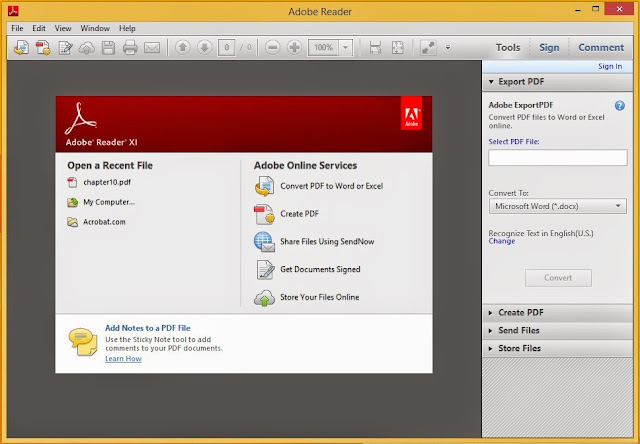Open the Window menu
The height and width of the screenshot is (444, 640).
(95, 28)
